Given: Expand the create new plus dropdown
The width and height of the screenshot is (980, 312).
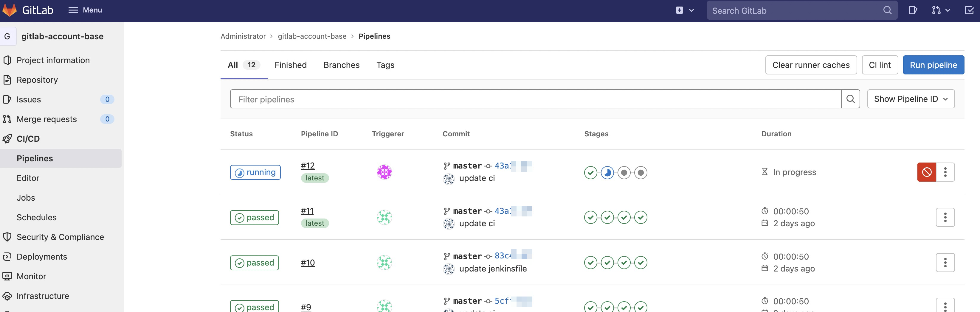Looking at the screenshot, I should 685,10.
